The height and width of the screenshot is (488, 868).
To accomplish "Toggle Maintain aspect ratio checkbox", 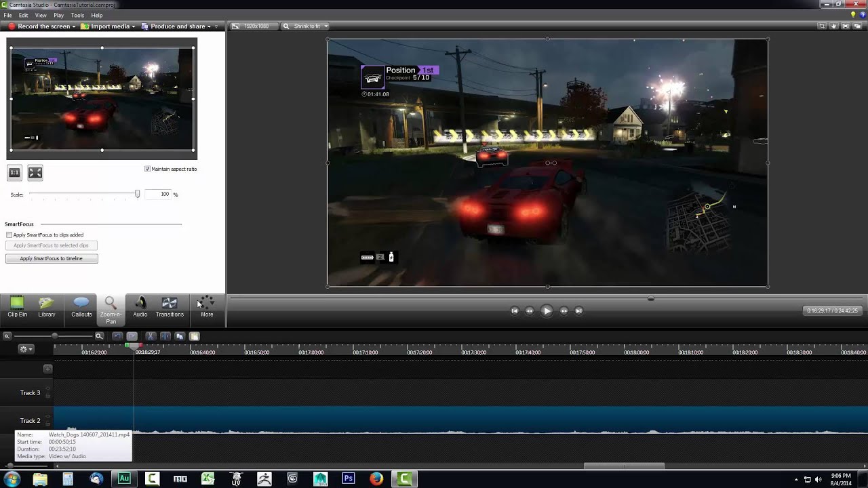I will pos(148,169).
